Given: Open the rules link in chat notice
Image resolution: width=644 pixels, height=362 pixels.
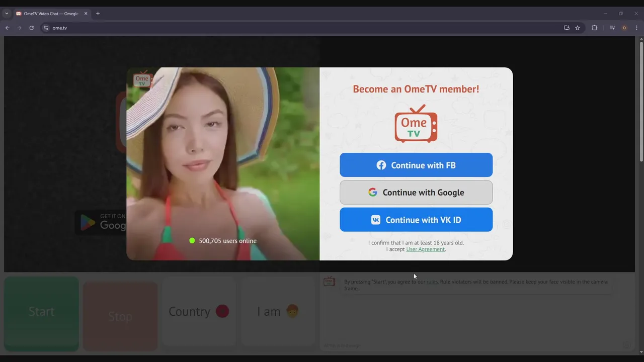Looking at the screenshot, I should (x=432, y=282).
